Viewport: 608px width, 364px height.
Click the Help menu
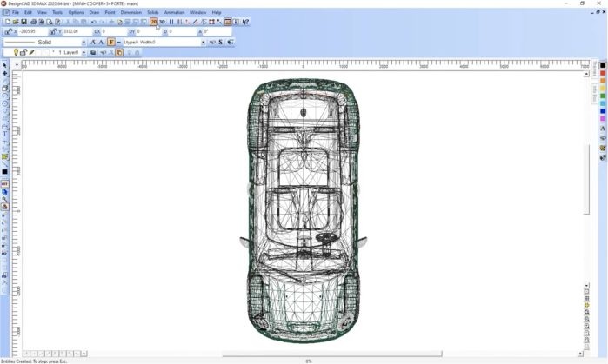point(216,12)
